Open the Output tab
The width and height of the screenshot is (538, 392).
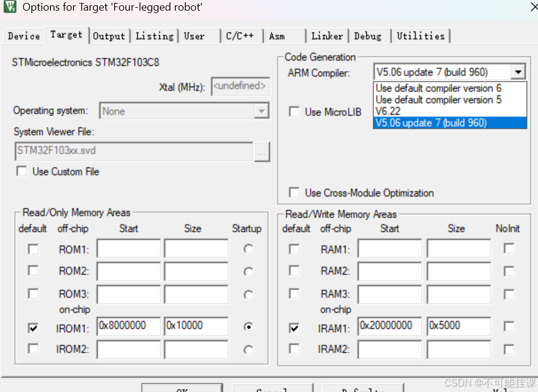(109, 36)
